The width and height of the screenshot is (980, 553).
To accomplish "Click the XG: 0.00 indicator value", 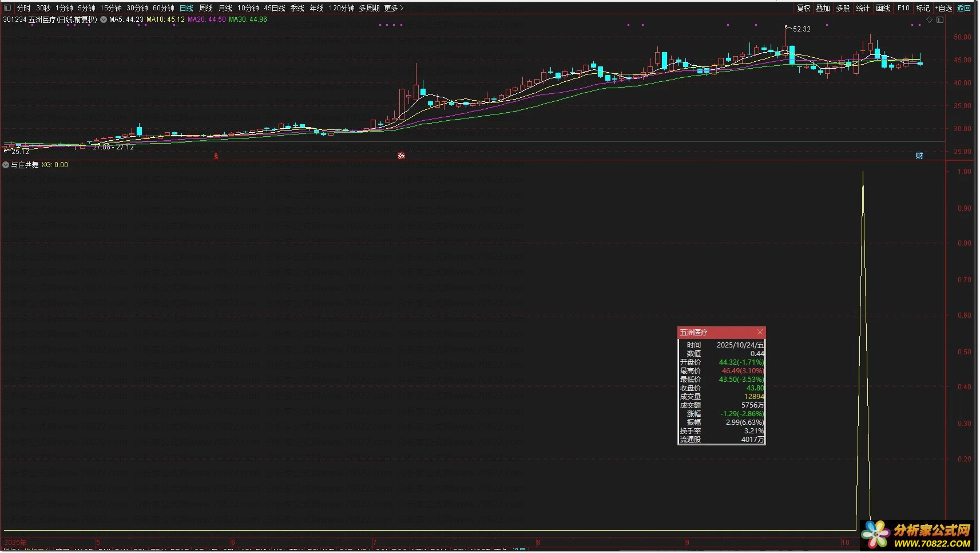I will (x=55, y=165).
